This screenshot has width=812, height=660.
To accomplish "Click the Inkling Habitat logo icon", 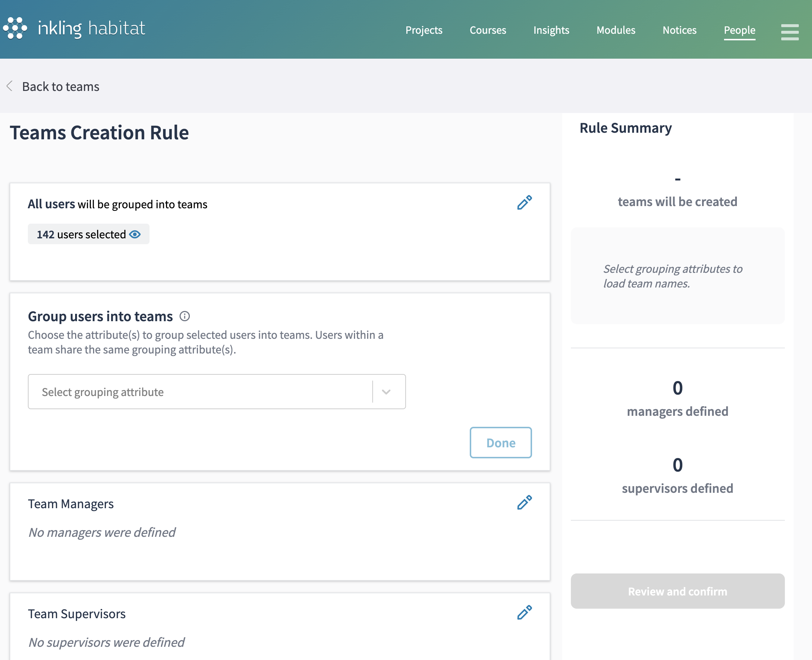I will tap(15, 28).
